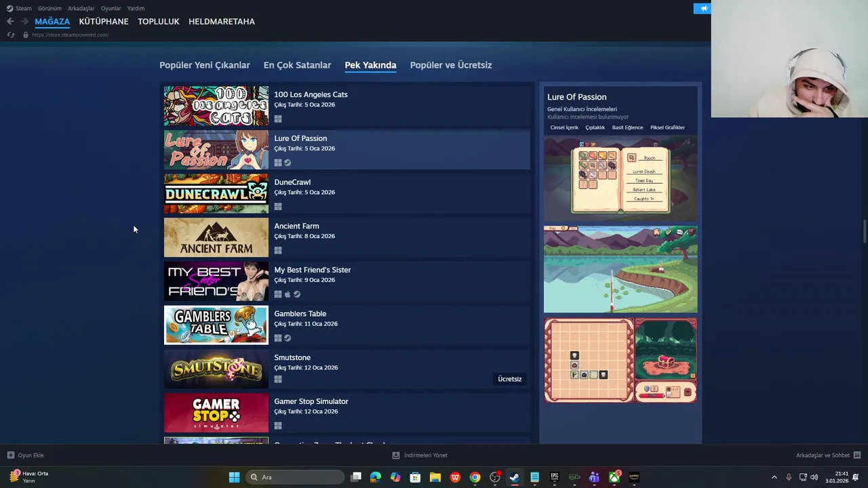Open Microsoft Teams from taskbar
Image resolution: width=868 pixels, height=488 pixels.
pyautogui.click(x=594, y=477)
